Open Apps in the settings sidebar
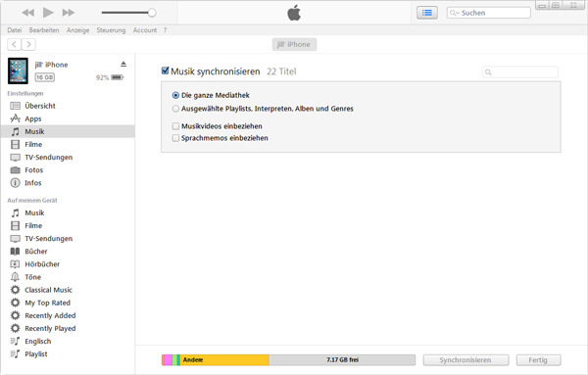588x375 pixels. pyautogui.click(x=68, y=118)
